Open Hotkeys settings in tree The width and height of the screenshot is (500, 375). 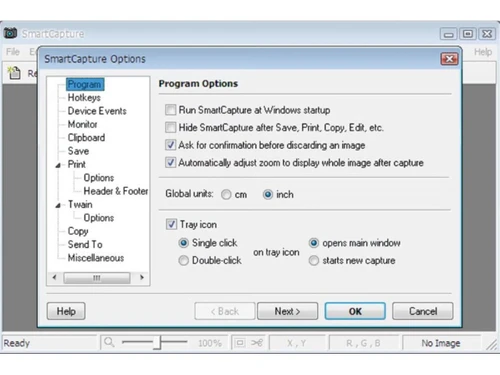point(84,98)
